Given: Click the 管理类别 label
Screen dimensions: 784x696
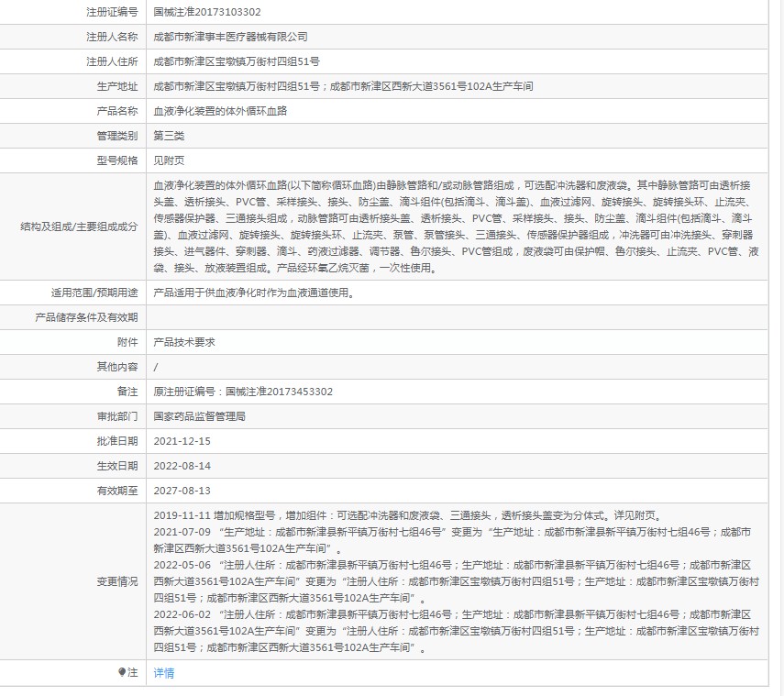Looking at the screenshot, I should click(x=117, y=136).
